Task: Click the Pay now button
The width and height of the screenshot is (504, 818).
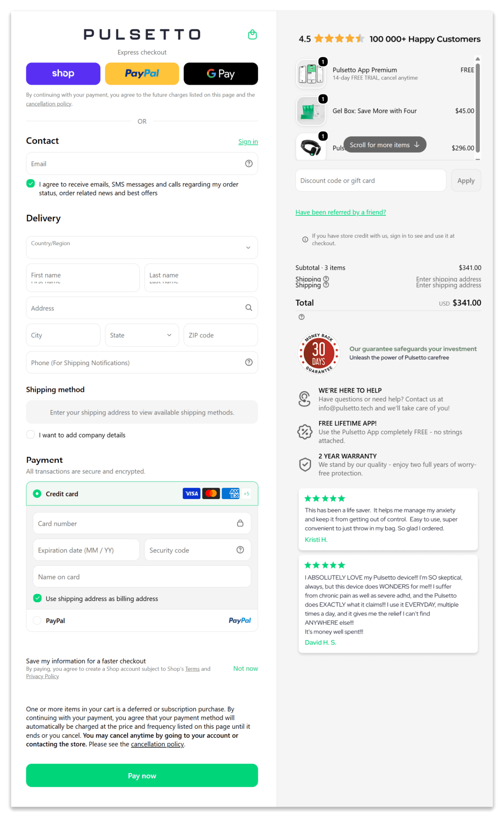Action: tap(142, 775)
